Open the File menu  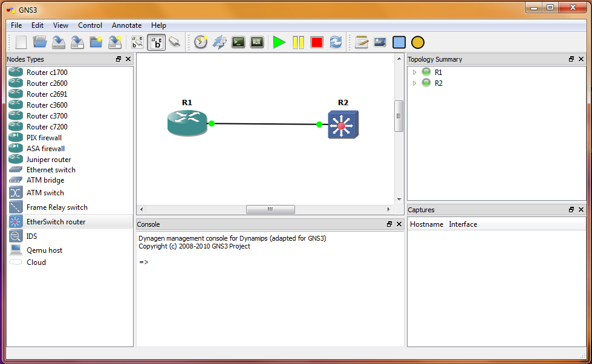tap(16, 25)
